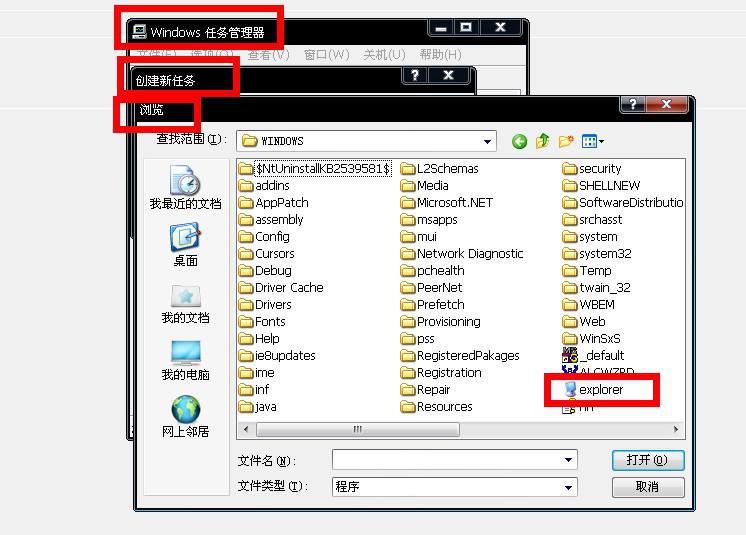Click the horizontal scrollbar right arrow
This screenshot has height=535, width=746.
point(676,429)
